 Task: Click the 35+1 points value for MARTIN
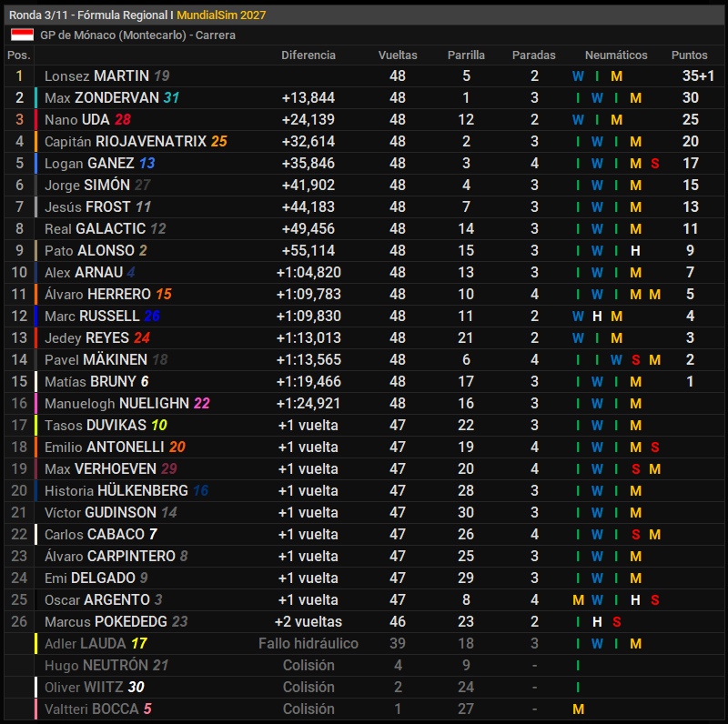click(698, 76)
